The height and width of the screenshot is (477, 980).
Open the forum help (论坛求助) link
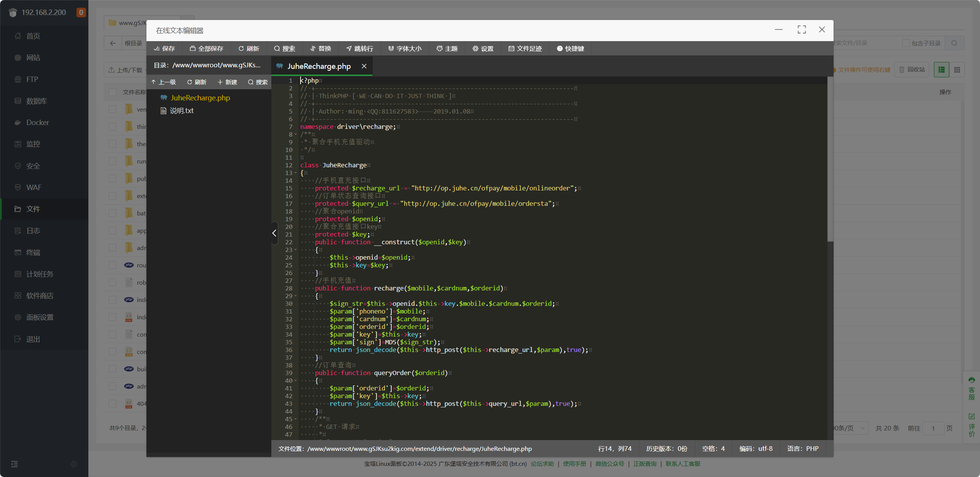coord(542,464)
